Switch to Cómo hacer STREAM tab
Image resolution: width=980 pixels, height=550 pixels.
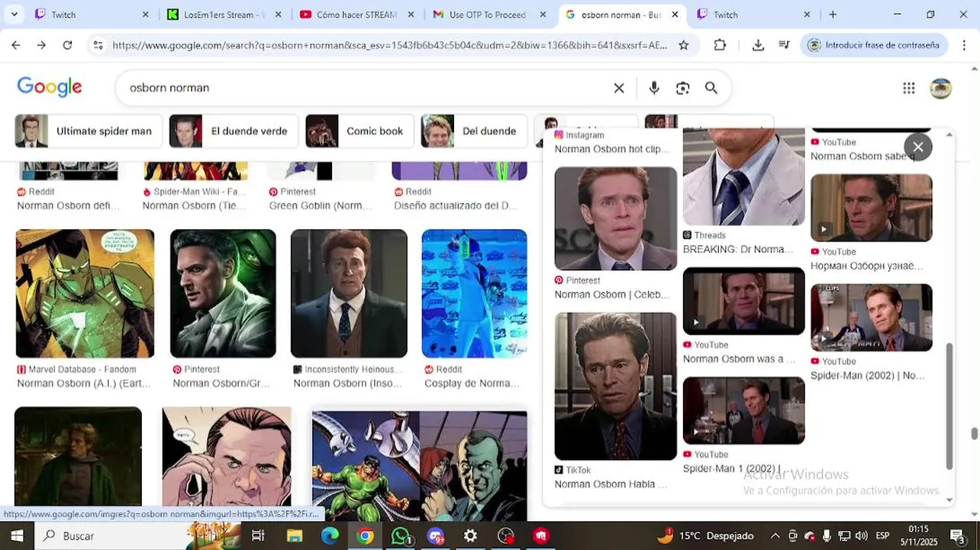click(356, 15)
